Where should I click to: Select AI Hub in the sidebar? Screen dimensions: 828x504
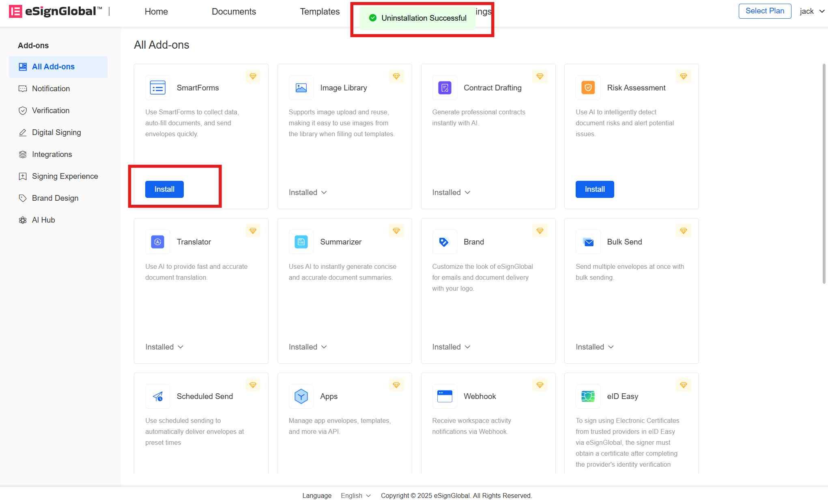58,220
